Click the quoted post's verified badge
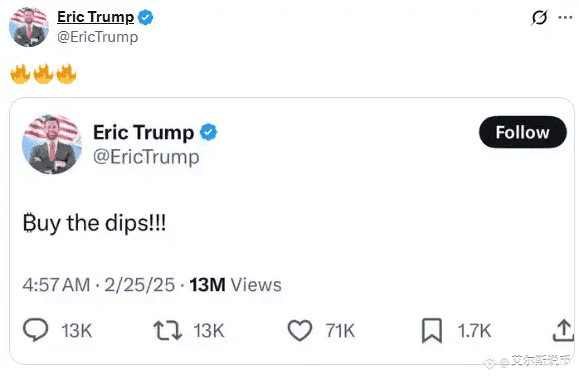The height and width of the screenshot is (379, 579). coord(209,132)
